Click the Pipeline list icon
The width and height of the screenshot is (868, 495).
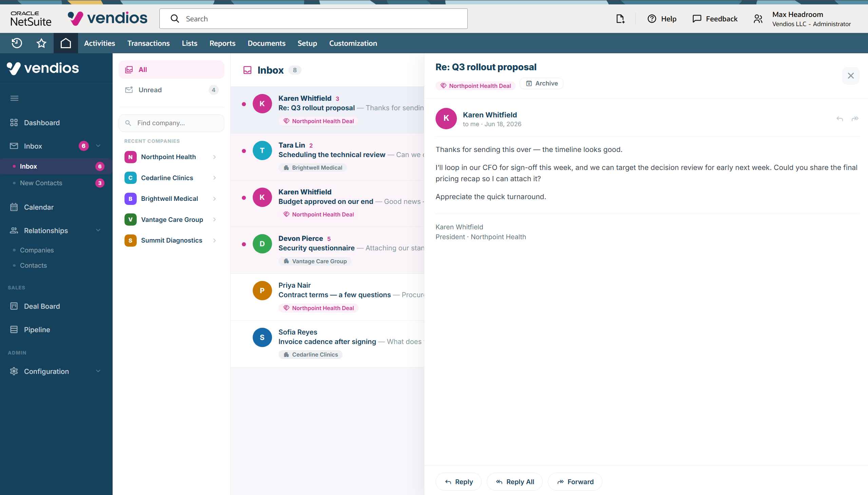tap(14, 329)
